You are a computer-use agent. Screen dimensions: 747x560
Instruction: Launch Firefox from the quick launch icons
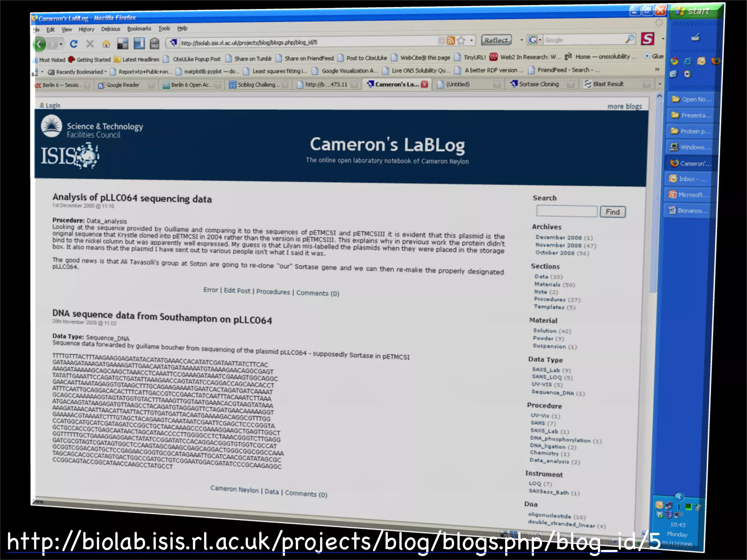coord(716,61)
